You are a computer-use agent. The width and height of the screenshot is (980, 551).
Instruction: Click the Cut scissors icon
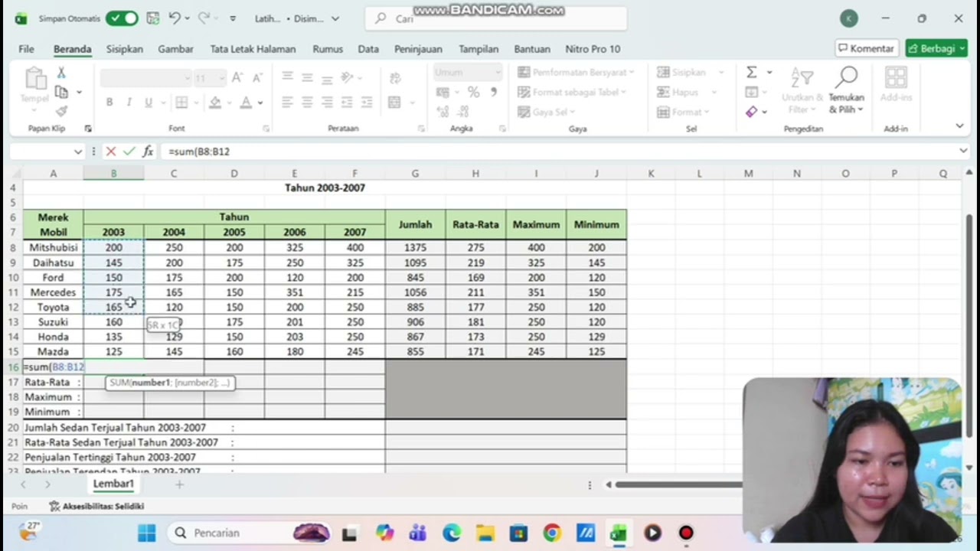coord(61,73)
